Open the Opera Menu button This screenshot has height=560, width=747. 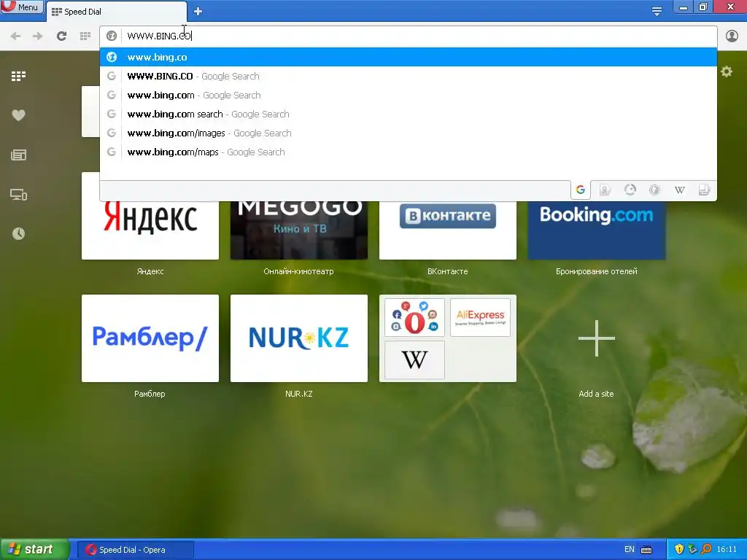[21, 7]
